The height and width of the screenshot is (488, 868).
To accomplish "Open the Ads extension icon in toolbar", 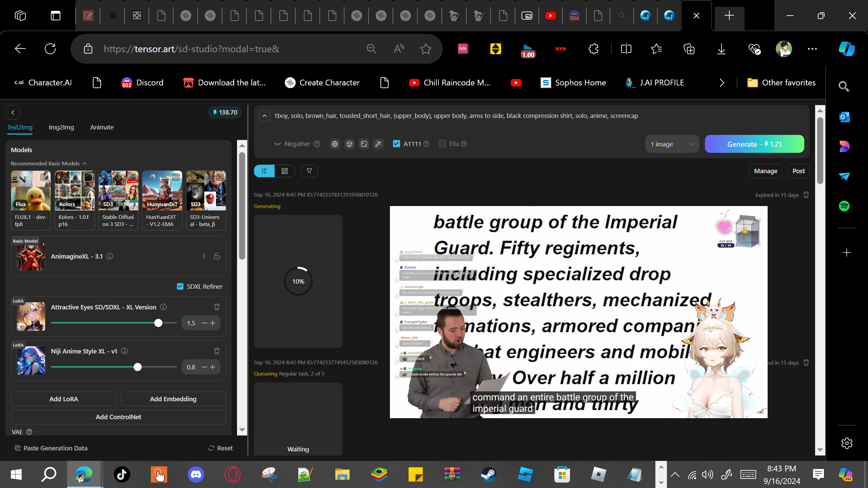I will (463, 49).
